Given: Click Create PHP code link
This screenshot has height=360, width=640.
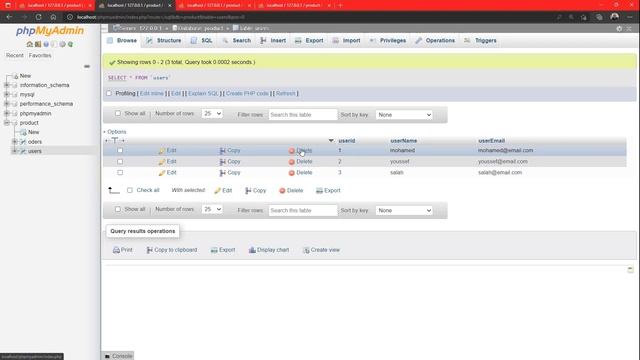Looking at the screenshot, I should pyautogui.click(x=247, y=93).
